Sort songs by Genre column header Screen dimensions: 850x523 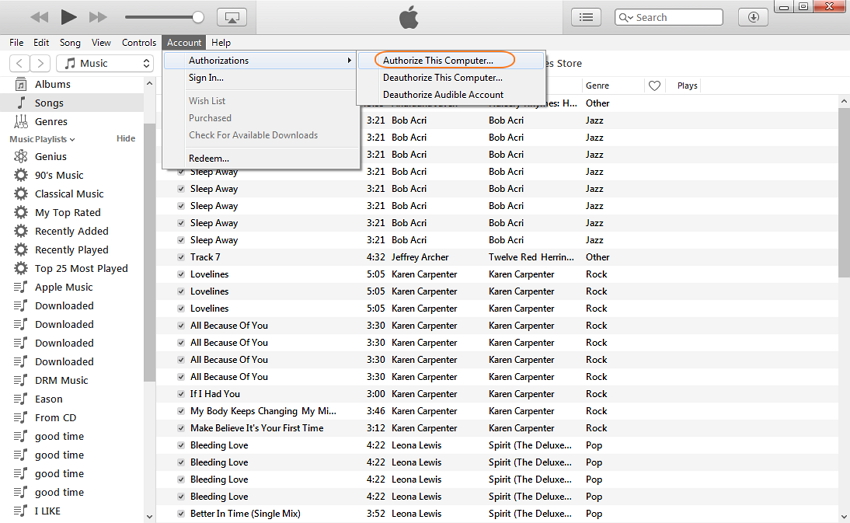(597, 86)
